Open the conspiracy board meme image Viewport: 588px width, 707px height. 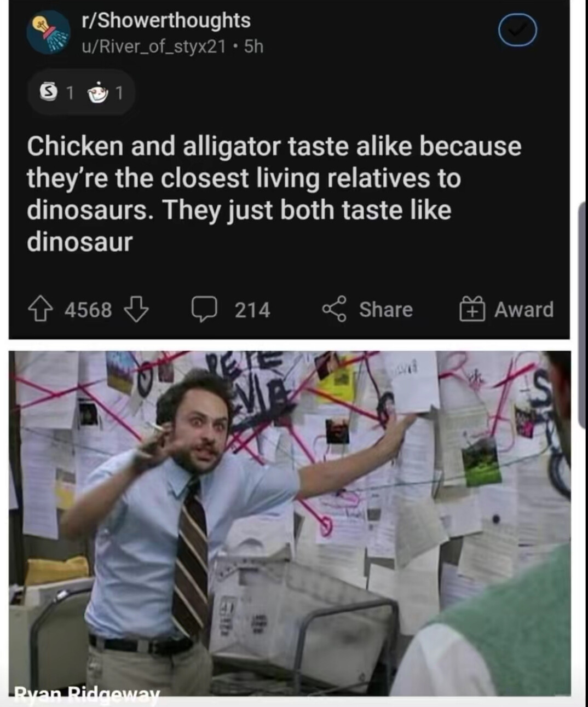point(290,524)
